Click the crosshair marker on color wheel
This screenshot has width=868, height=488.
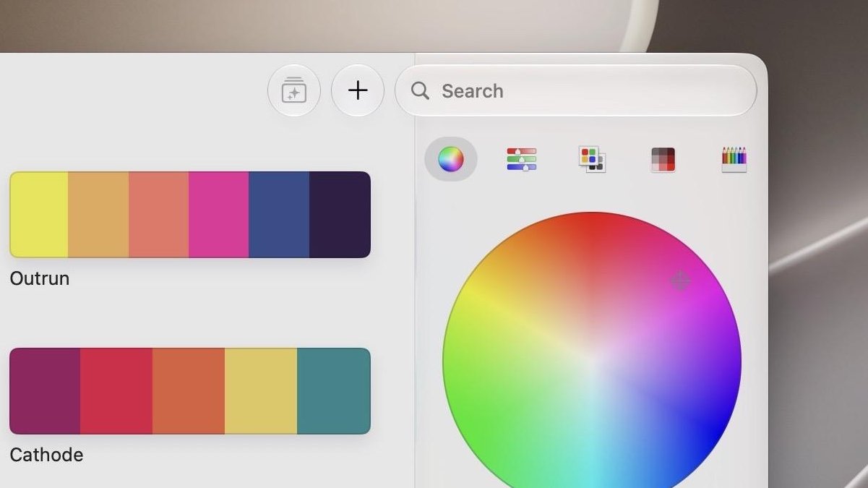680,281
